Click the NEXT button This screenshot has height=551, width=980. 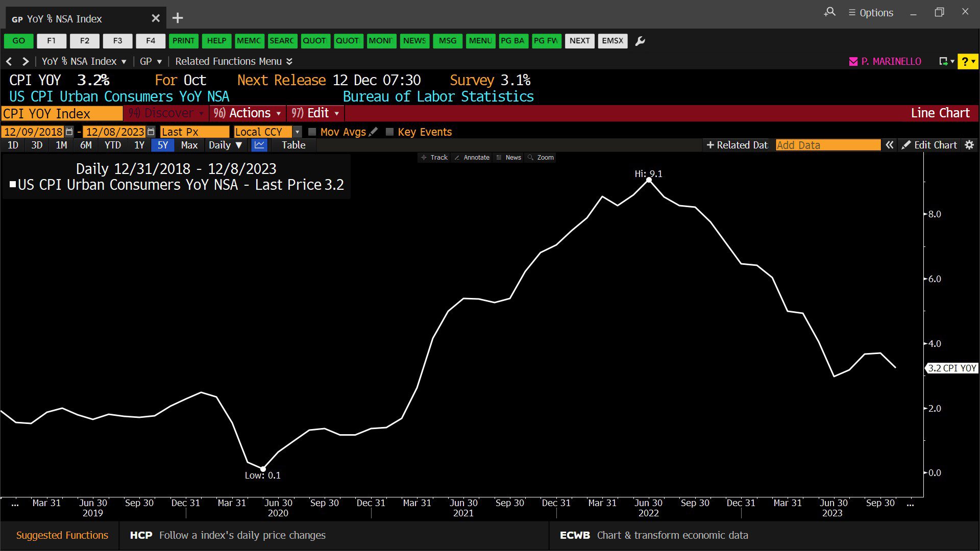pyautogui.click(x=579, y=41)
